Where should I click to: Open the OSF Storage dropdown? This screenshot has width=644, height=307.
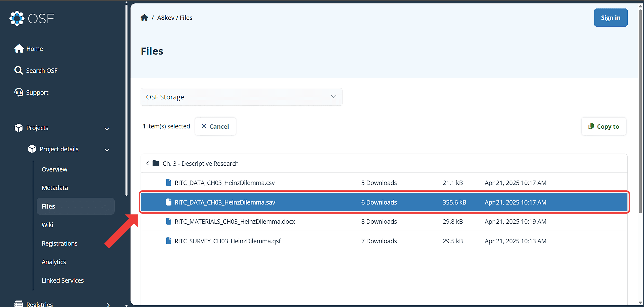tap(241, 97)
